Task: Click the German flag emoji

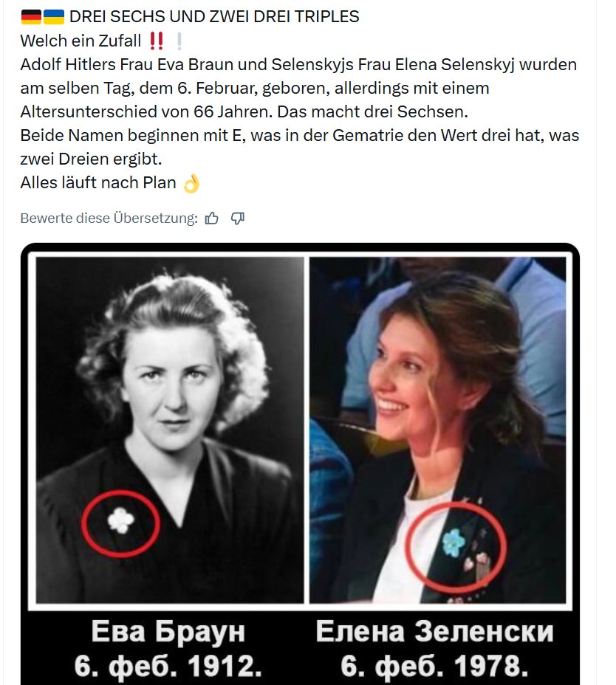Action: tap(31, 17)
